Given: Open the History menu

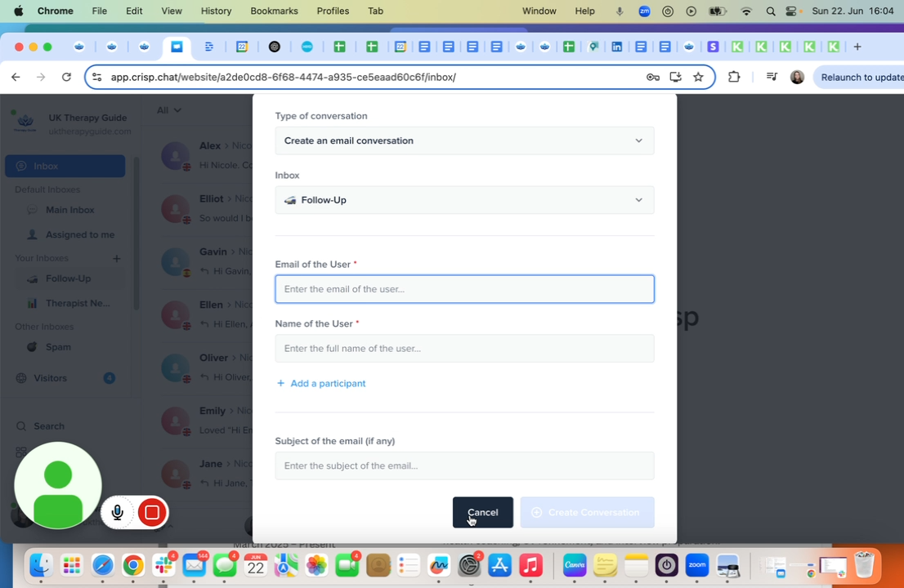Looking at the screenshot, I should [x=216, y=11].
